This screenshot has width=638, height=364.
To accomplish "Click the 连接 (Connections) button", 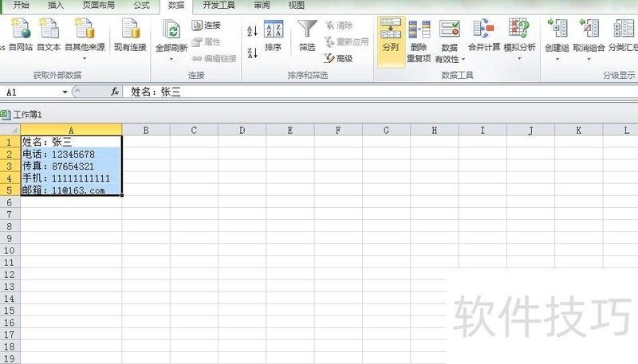I will click(207, 25).
